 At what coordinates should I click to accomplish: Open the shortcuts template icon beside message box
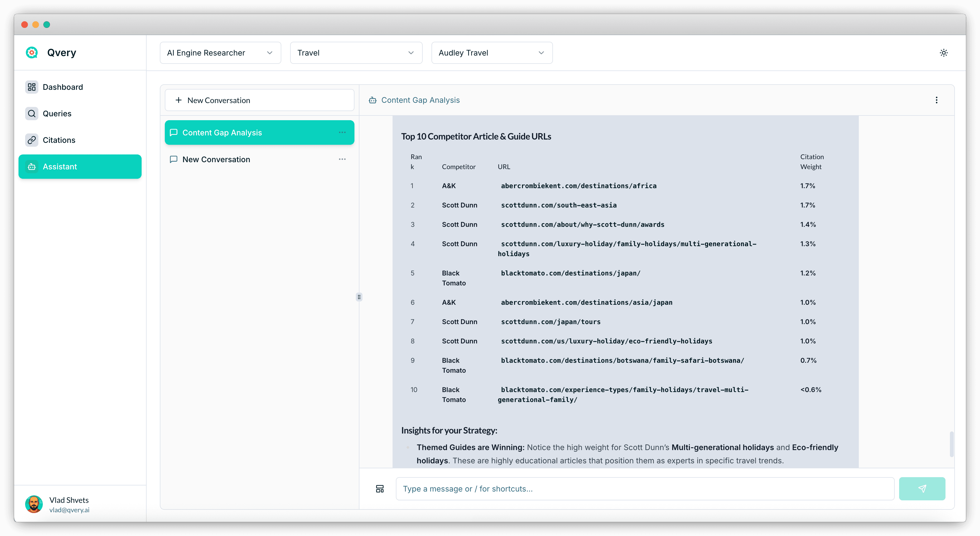(380, 489)
